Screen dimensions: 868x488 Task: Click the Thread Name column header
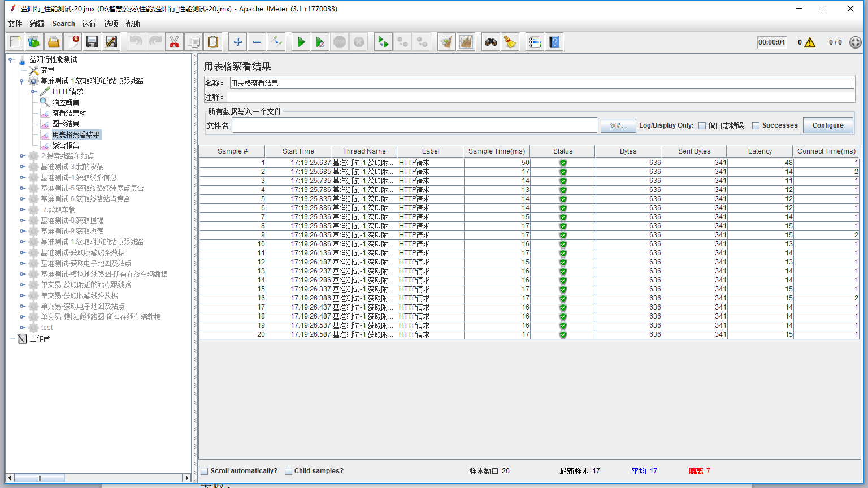coord(364,151)
